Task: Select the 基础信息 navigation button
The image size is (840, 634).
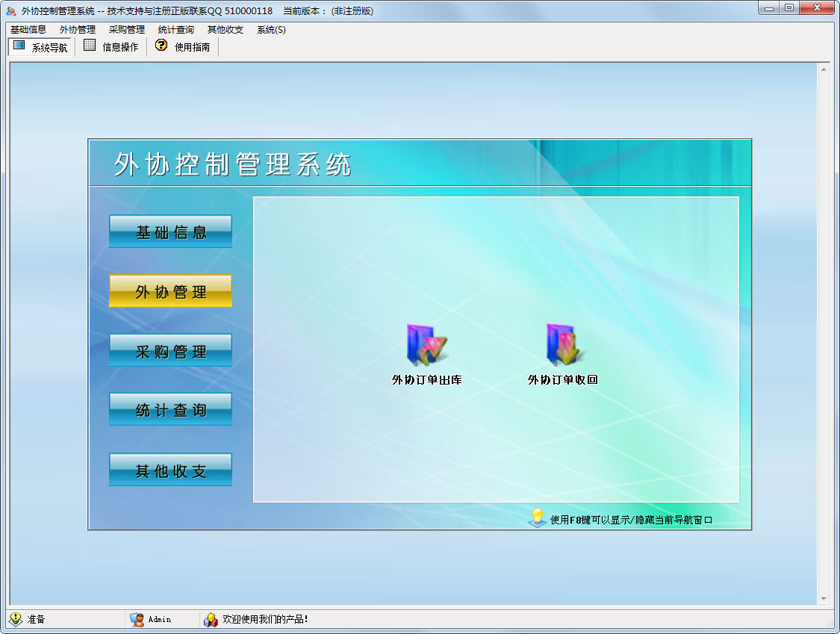Action: point(170,231)
